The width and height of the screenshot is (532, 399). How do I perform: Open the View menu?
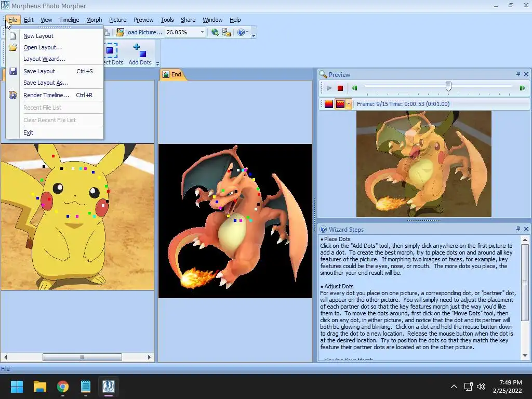(46, 20)
